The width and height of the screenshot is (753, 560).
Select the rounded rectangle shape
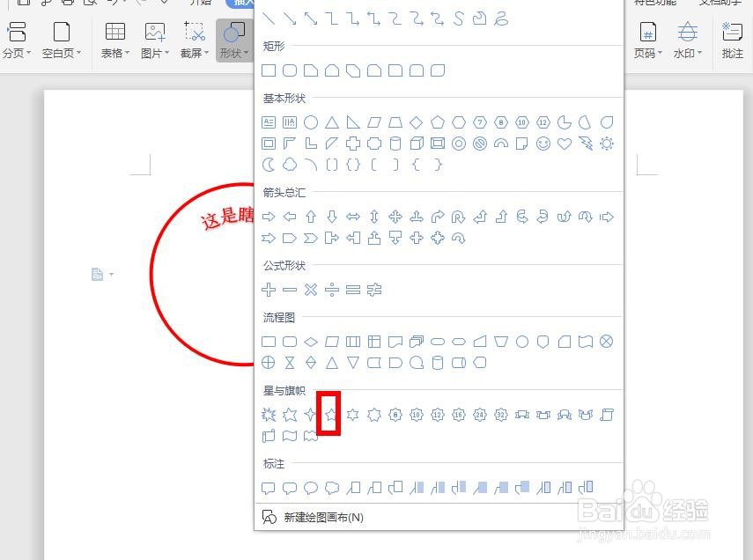(289, 70)
